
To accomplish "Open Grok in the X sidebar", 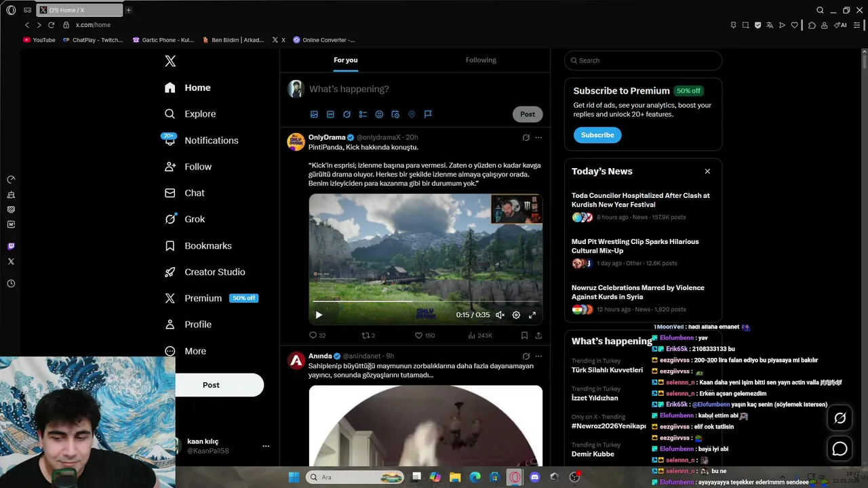I will (184, 219).
